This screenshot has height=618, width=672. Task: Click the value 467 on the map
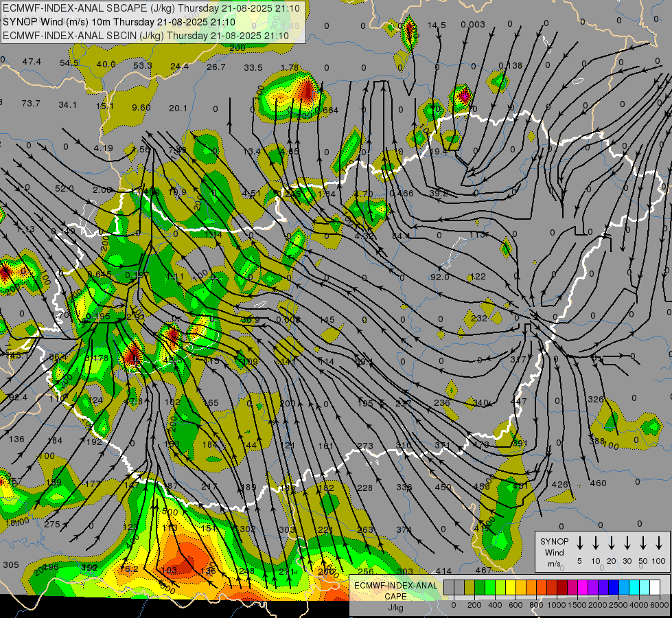[483, 570]
